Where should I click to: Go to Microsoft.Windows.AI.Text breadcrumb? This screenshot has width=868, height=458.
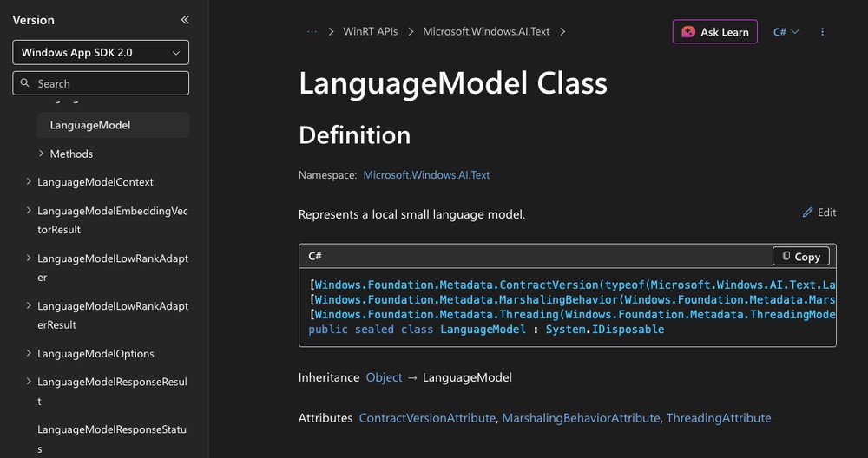(486, 31)
